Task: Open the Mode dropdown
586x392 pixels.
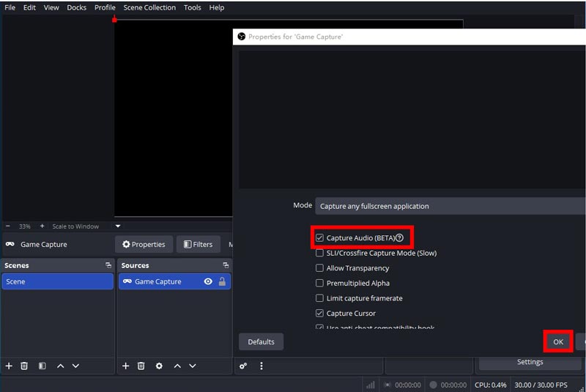Action: point(450,206)
